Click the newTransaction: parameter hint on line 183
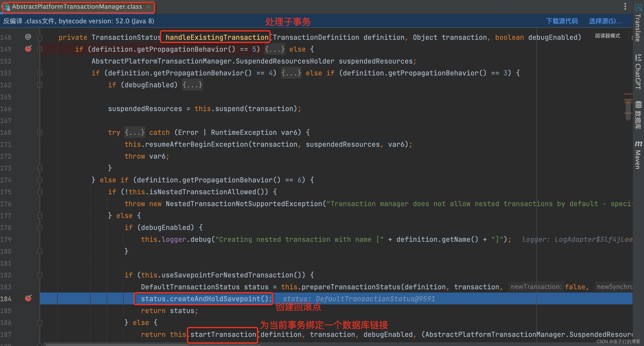This screenshot has height=346, width=644. coord(536,287)
